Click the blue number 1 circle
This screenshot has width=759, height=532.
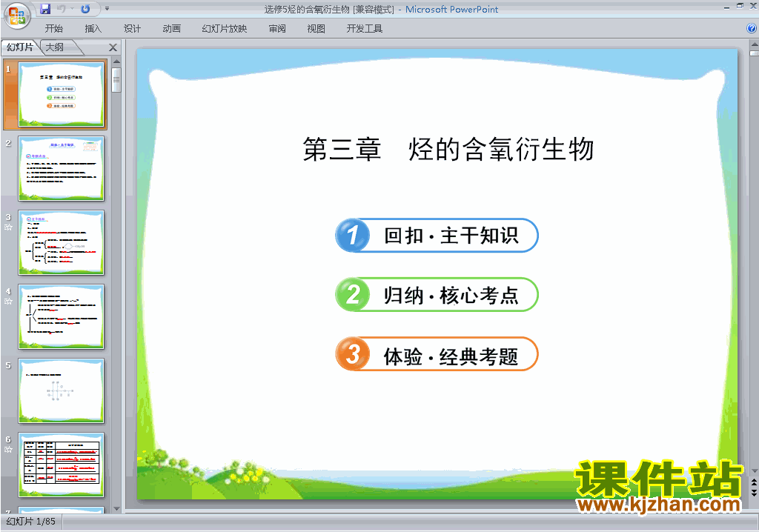(352, 236)
